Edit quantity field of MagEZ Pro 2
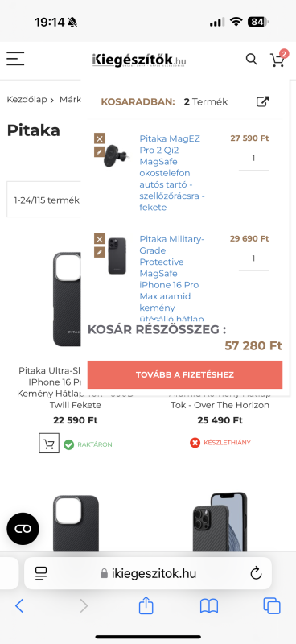The width and height of the screenshot is (296, 644). (x=253, y=159)
